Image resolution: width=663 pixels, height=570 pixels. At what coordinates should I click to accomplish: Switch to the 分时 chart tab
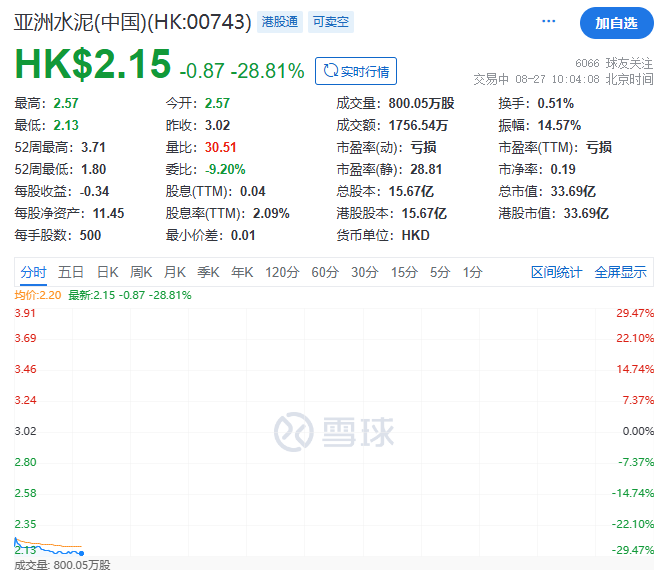tap(33, 272)
